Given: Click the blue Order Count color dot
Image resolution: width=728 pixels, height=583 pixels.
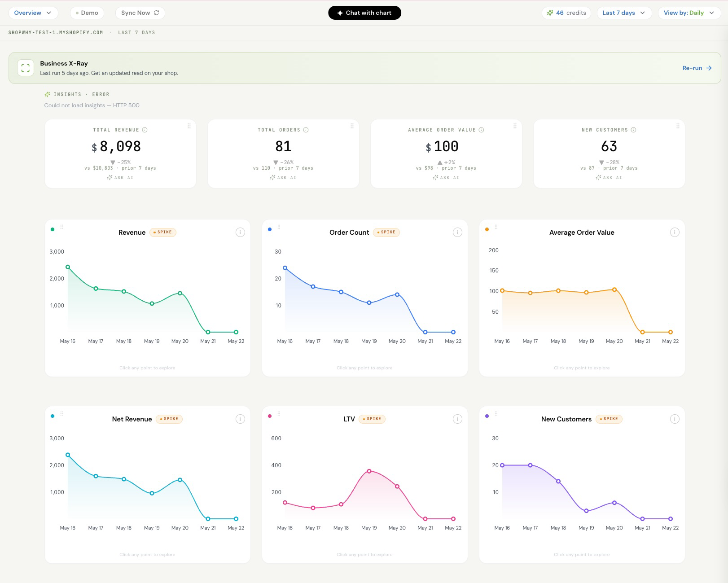Looking at the screenshot, I should (x=270, y=229).
